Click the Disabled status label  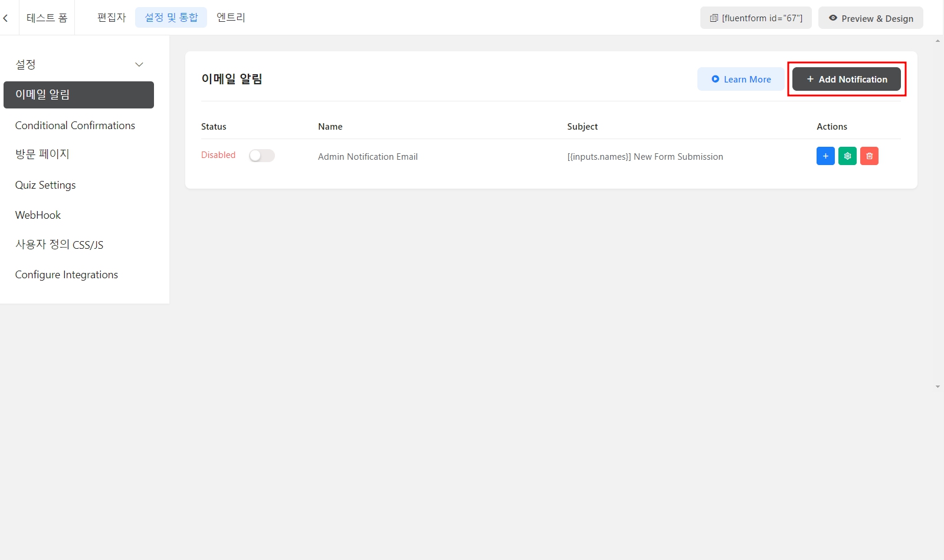(x=218, y=155)
